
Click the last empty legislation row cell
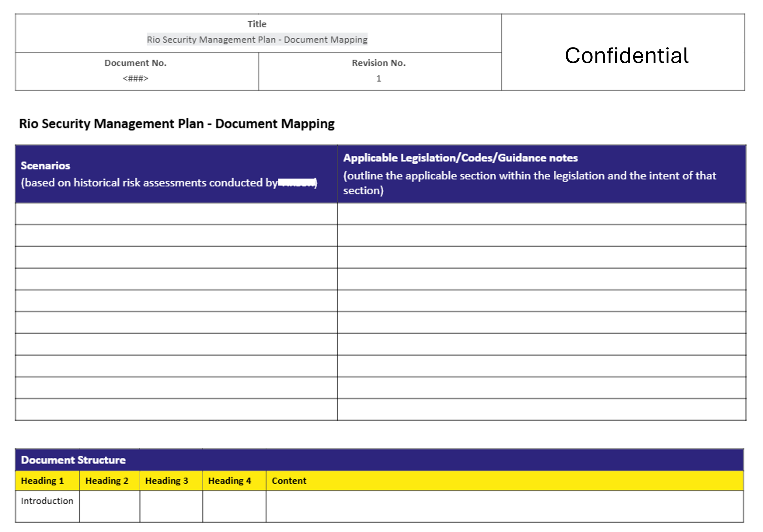click(541, 409)
